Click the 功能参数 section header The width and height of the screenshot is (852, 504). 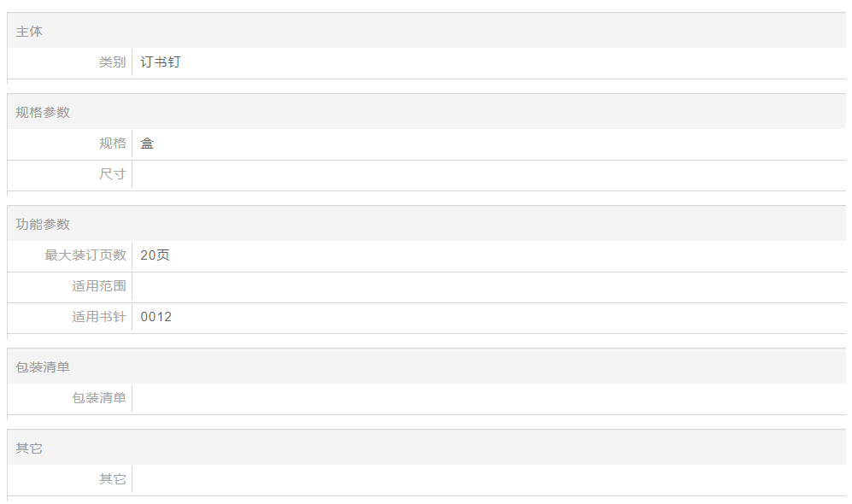click(x=43, y=225)
